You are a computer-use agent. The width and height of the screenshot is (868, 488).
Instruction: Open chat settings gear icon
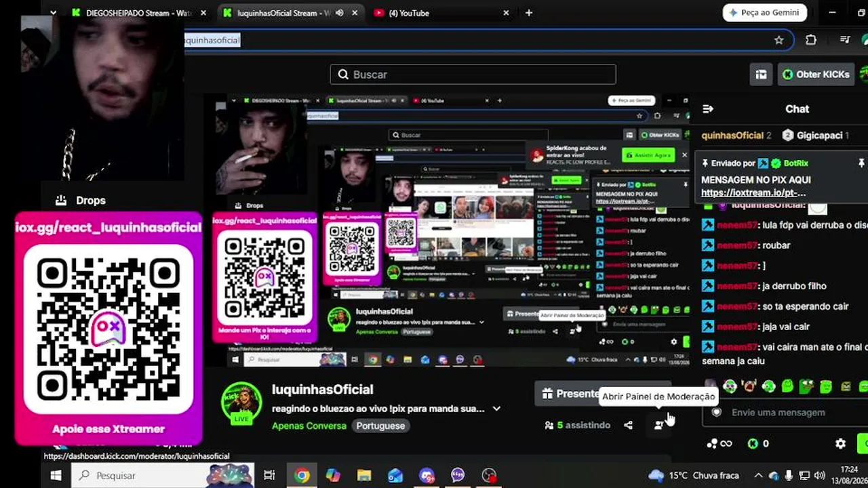click(840, 444)
